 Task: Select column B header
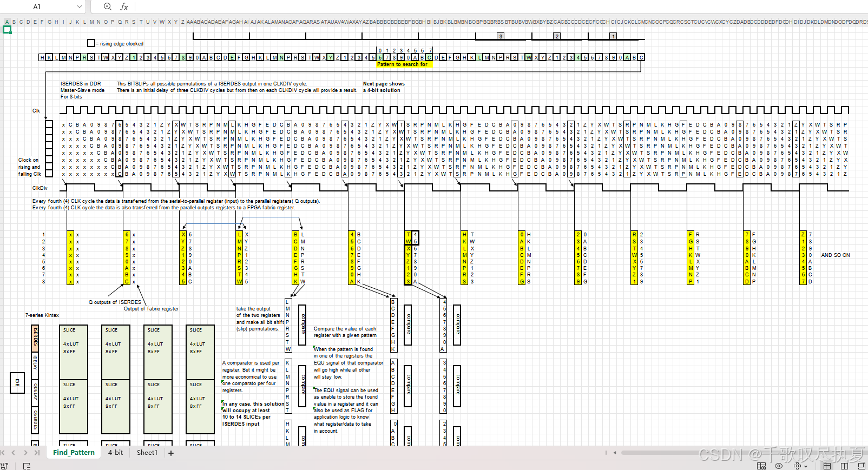[14, 22]
